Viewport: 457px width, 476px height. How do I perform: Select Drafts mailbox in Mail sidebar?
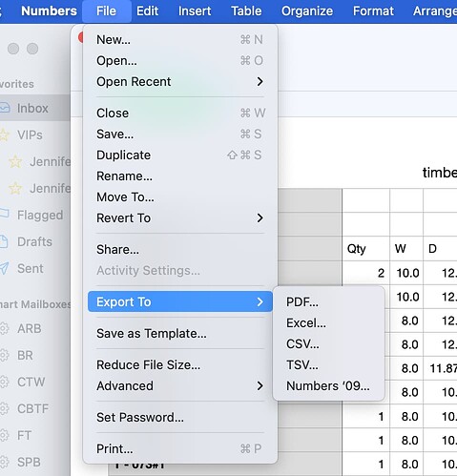34,241
